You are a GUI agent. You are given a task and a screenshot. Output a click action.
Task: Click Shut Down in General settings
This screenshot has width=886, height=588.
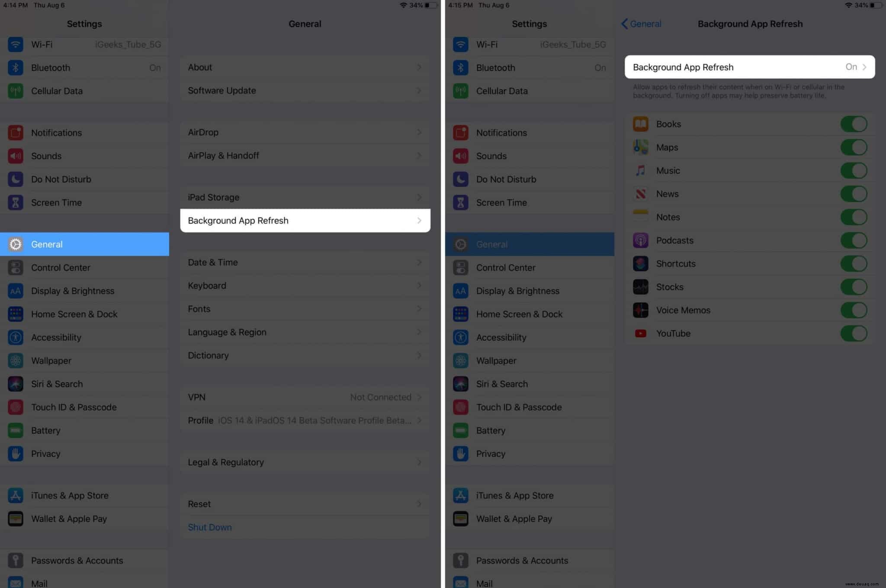click(209, 527)
